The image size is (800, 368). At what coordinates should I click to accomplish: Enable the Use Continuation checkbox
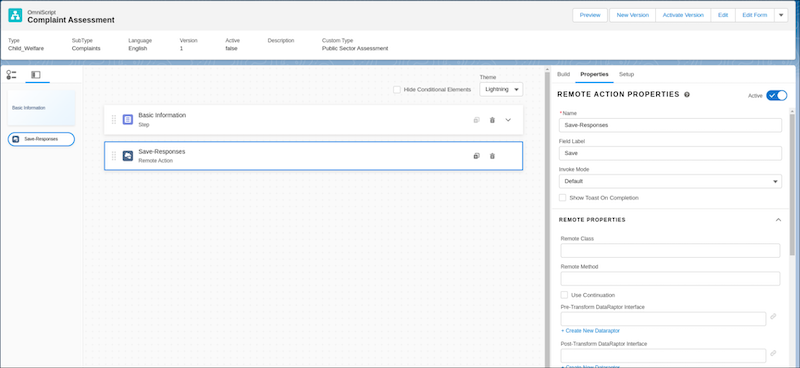[x=564, y=295]
